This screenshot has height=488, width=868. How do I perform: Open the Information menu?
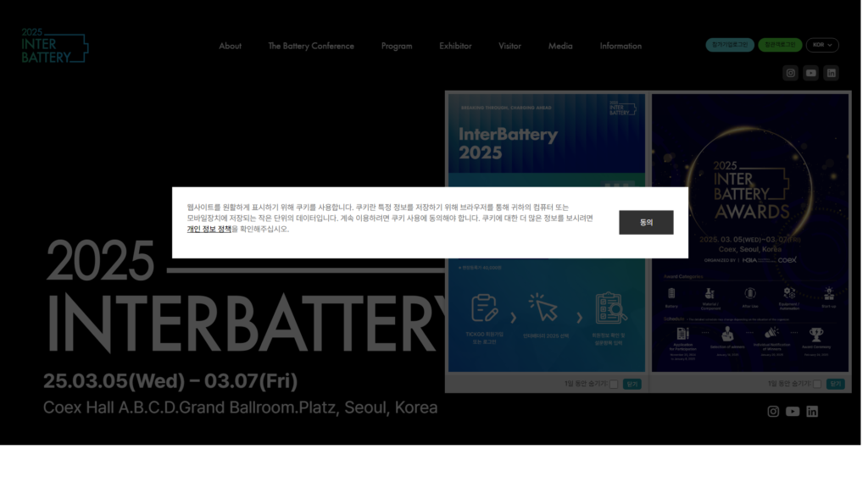[x=620, y=46]
